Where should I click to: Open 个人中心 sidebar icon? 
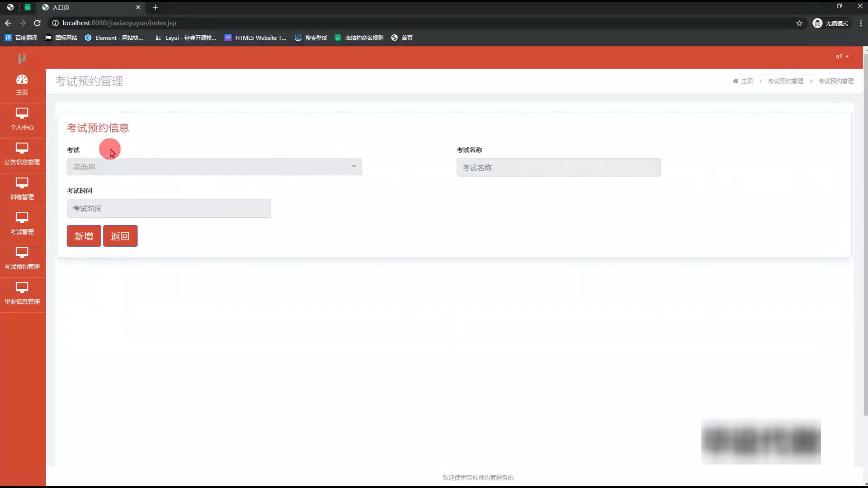[x=22, y=113]
